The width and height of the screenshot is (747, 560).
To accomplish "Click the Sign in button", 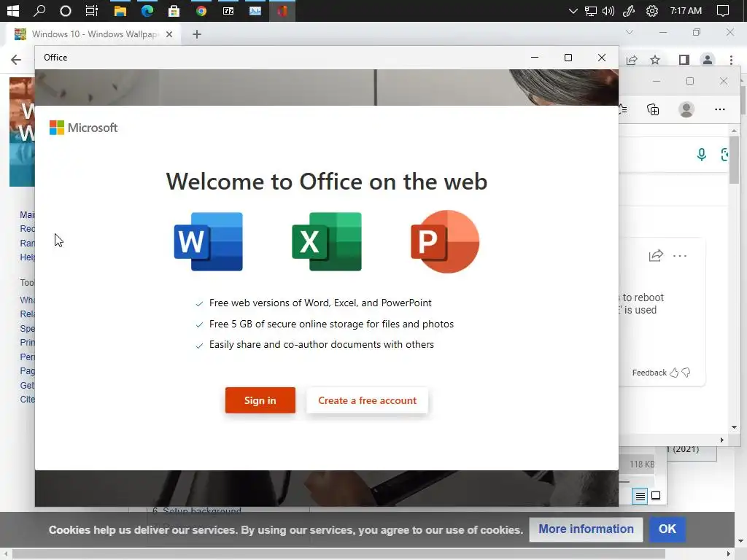I will pos(260,400).
